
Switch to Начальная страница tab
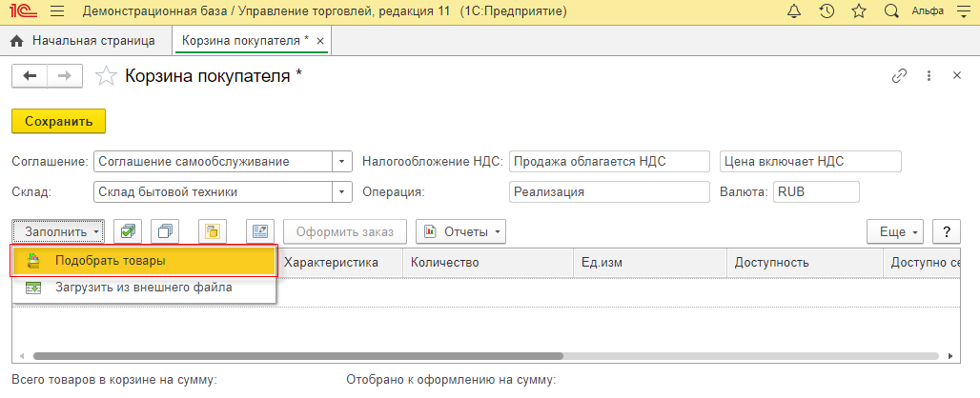(84, 42)
